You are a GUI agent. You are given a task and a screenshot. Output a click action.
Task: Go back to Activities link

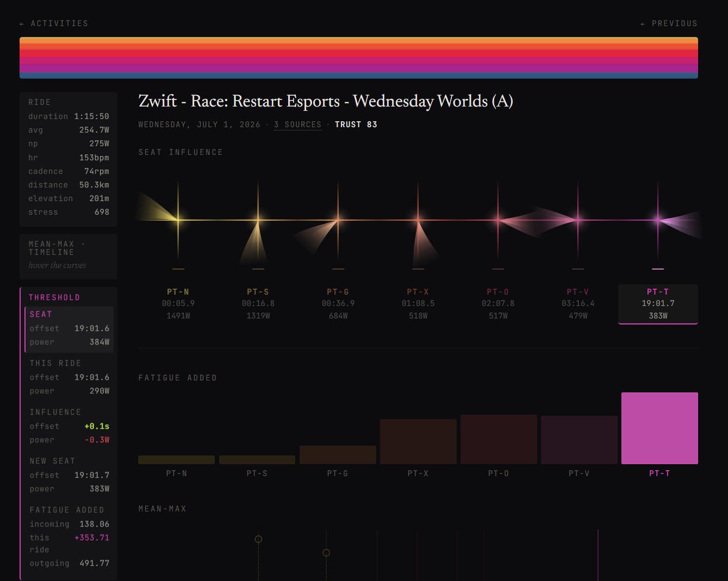coord(54,23)
